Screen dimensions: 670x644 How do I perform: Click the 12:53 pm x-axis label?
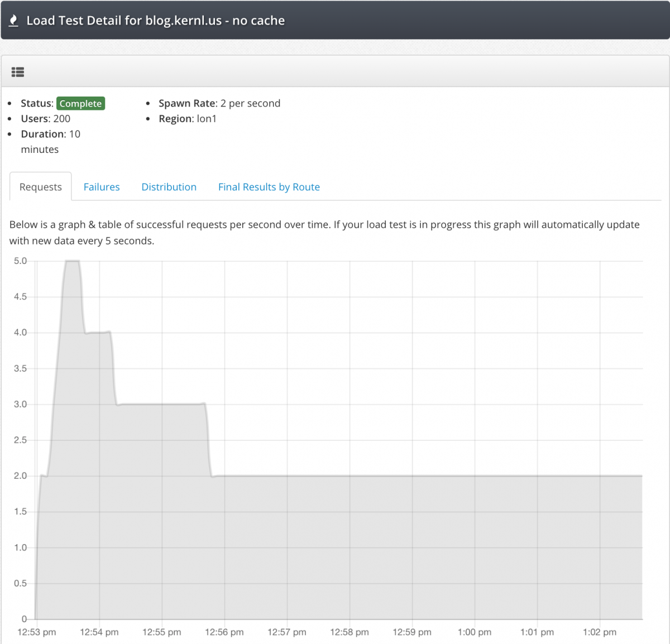(x=37, y=632)
